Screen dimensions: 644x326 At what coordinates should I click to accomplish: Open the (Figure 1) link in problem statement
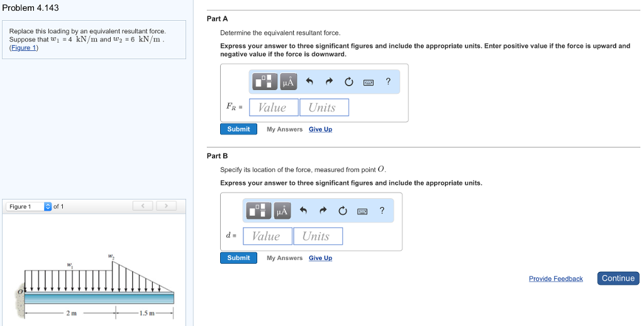click(x=24, y=48)
